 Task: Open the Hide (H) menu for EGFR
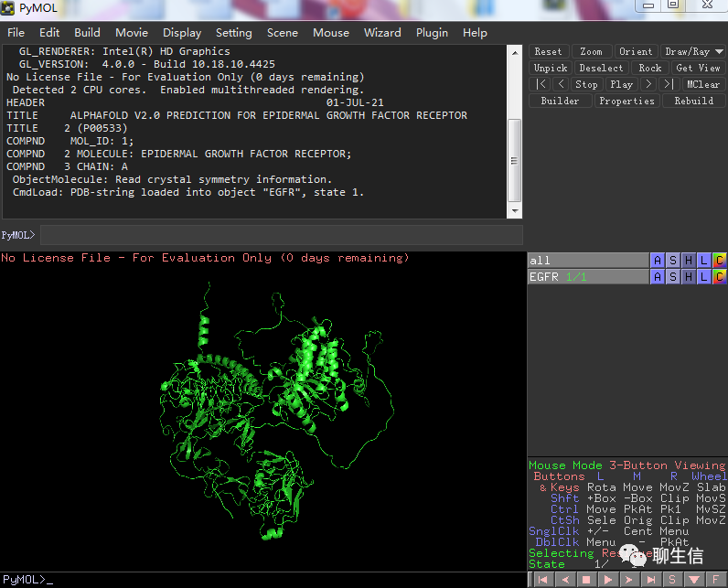689,277
